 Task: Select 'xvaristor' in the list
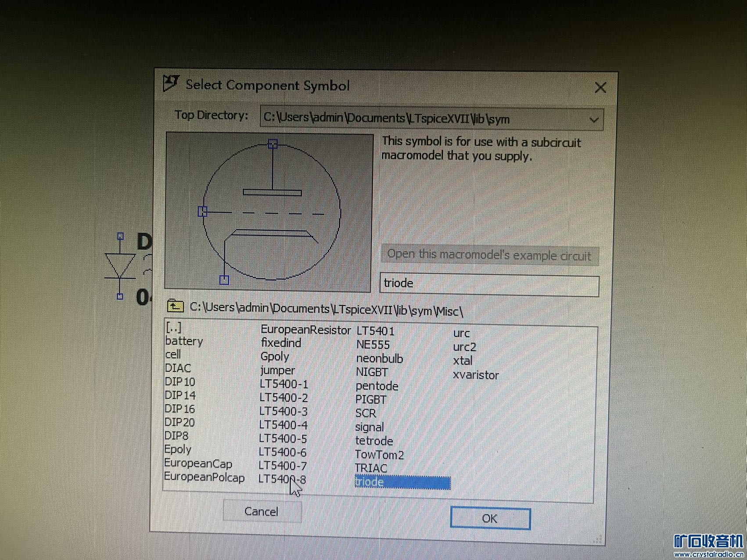(x=476, y=375)
